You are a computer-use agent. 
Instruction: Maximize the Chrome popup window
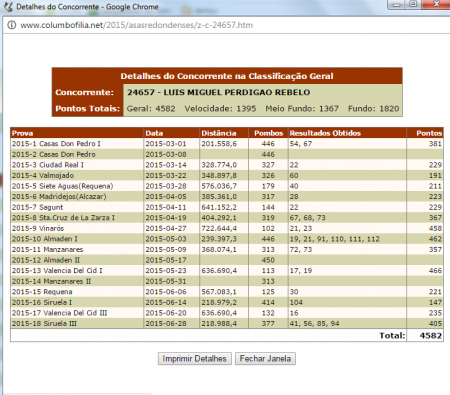[x=413, y=5]
